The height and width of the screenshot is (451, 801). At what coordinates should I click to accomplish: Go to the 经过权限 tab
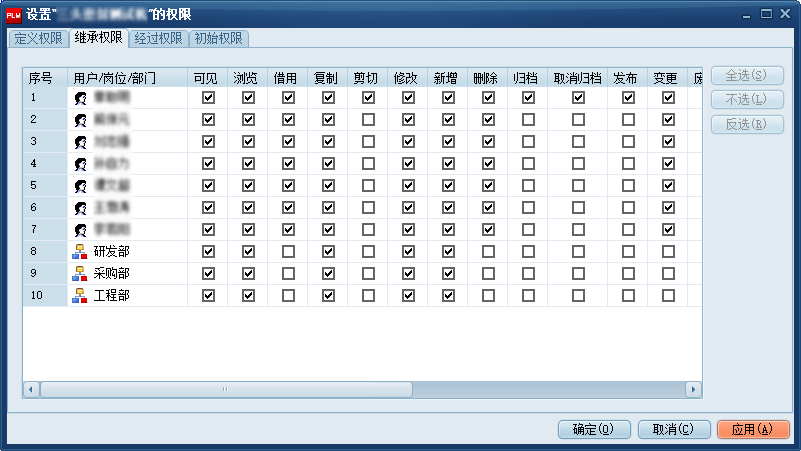(x=158, y=39)
